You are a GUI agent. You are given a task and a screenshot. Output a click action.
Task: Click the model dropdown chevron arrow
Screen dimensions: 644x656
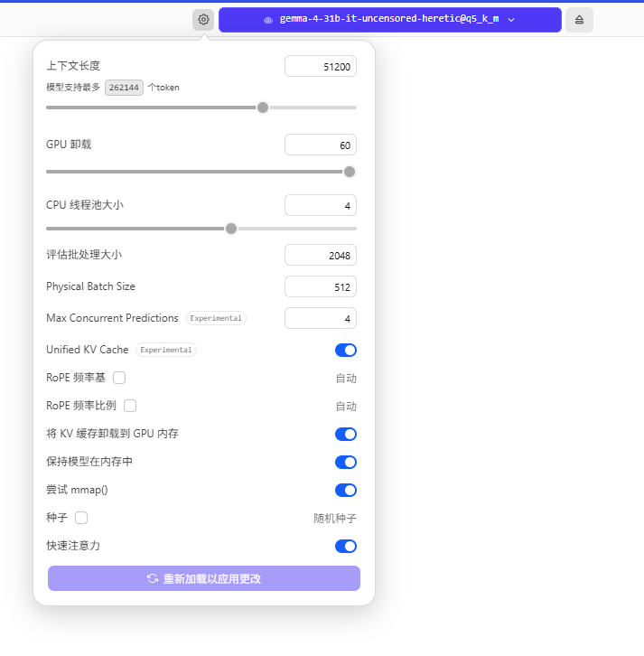[x=511, y=20]
